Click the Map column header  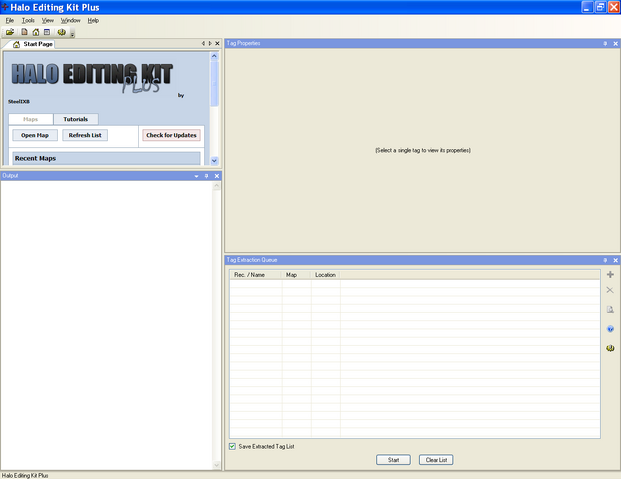[297, 275]
